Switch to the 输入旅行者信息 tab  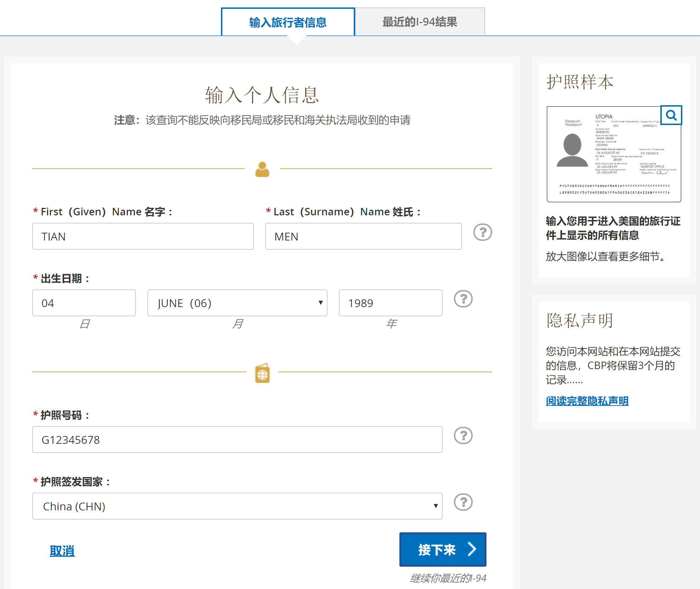(x=288, y=22)
